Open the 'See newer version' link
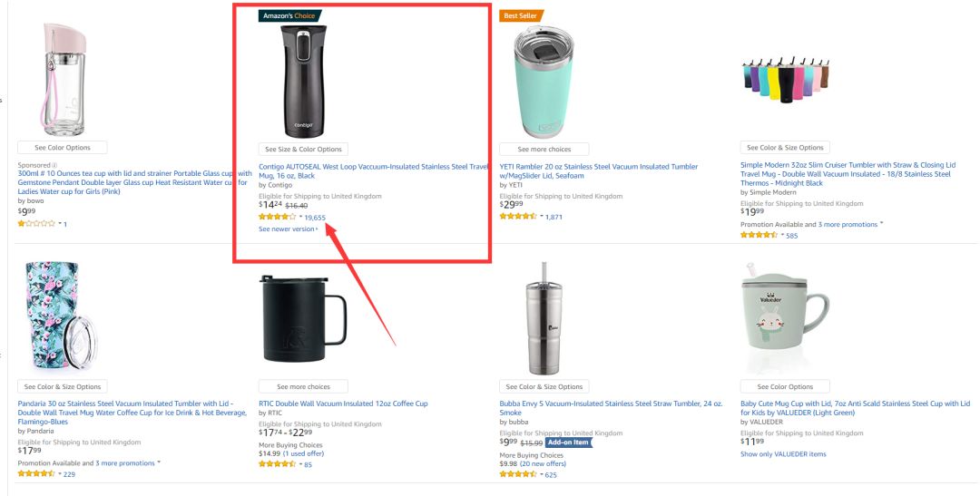This screenshot has width=980, height=496. (289, 229)
